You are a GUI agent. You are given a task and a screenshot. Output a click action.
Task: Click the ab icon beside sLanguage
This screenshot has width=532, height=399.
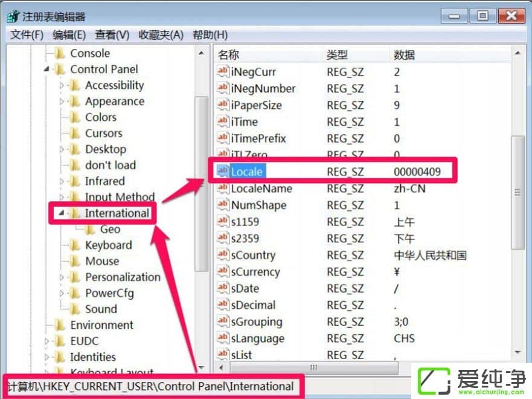click(222, 339)
